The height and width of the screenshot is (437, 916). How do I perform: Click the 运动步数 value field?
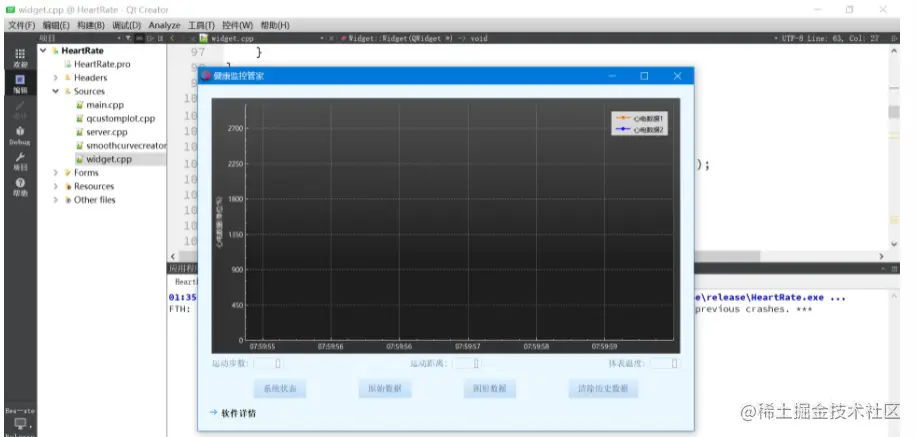(268, 363)
